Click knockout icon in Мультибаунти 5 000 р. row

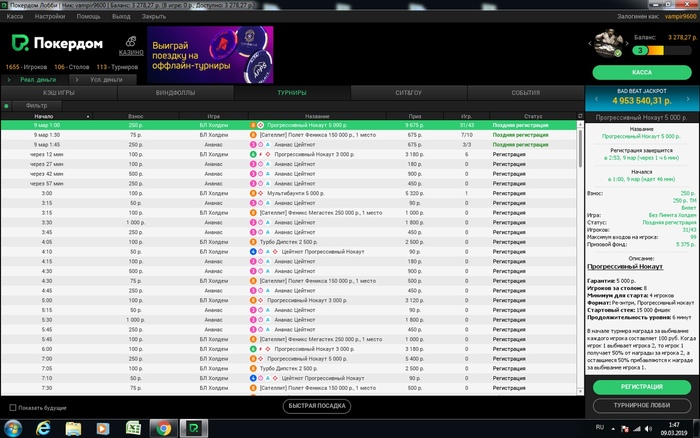coord(260,193)
